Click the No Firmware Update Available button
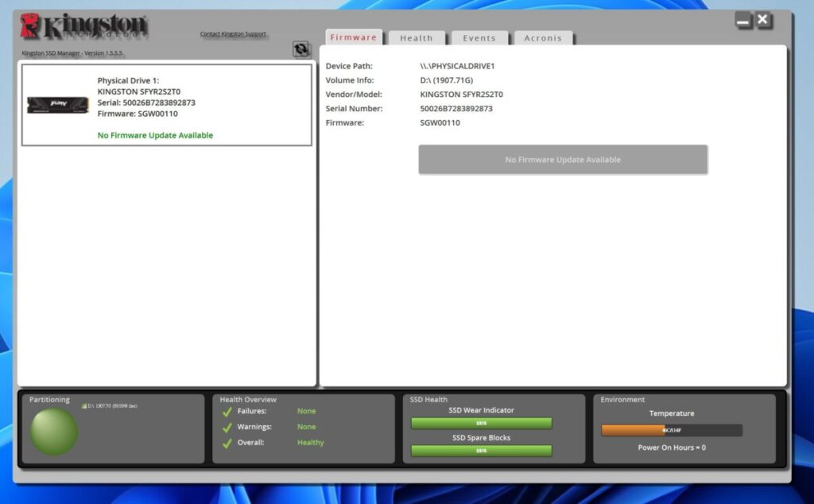This screenshot has height=504, width=814. tap(563, 159)
